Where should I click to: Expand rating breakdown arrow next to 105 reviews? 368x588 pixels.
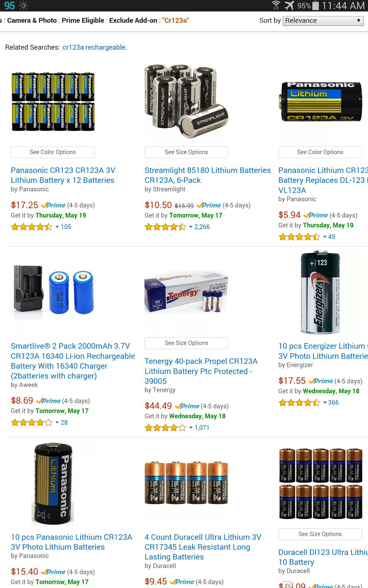click(x=57, y=227)
